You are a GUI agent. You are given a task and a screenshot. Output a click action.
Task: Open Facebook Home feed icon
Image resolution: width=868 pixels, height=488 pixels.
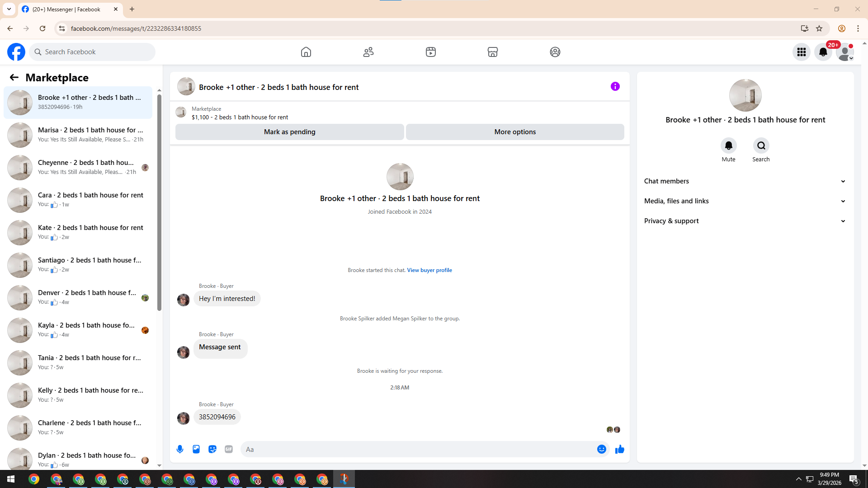306,52
